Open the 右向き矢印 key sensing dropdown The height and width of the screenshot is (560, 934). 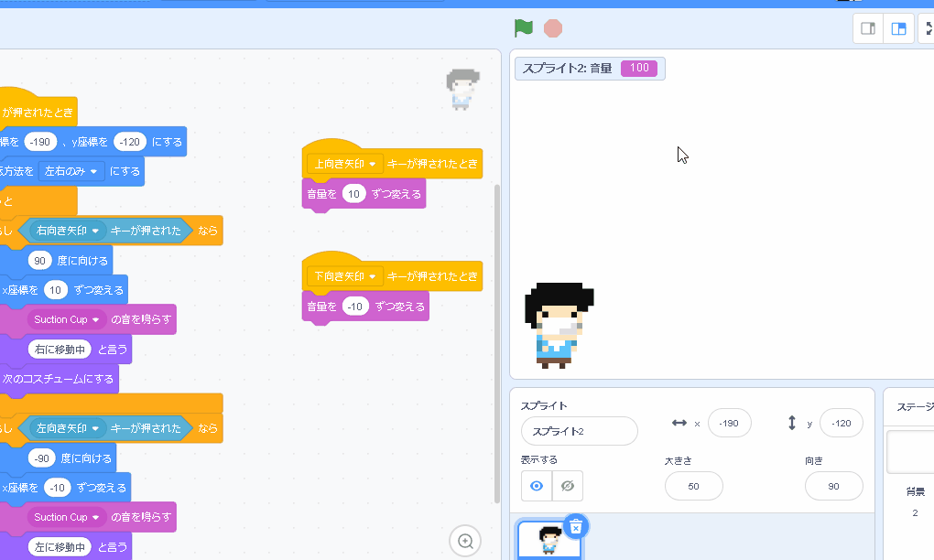point(95,231)
